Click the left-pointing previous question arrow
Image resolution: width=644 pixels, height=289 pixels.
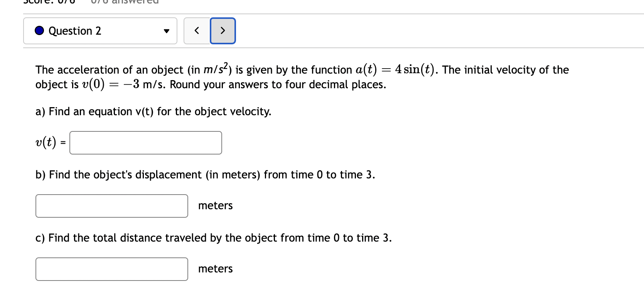tap(197, 31)
